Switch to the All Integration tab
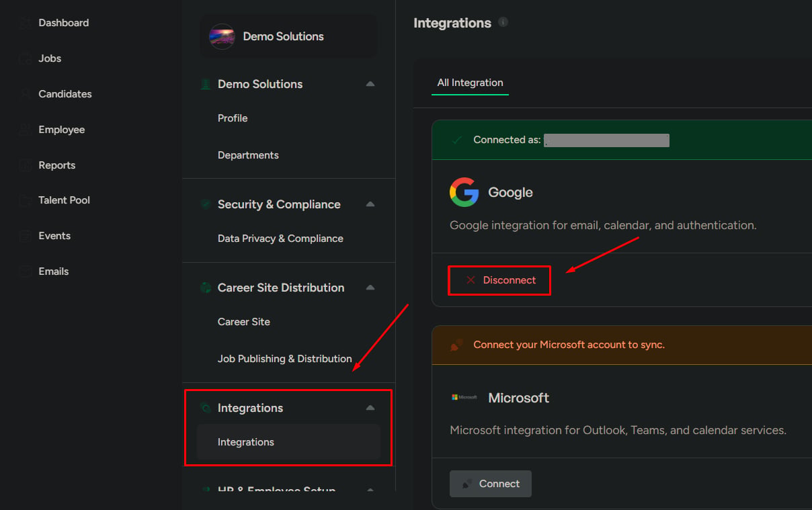 coord(470,83)
